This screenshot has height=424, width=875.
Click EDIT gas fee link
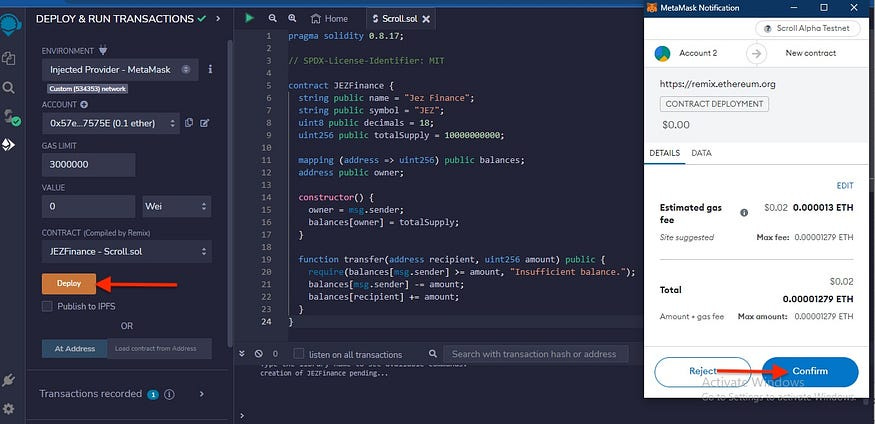click(x=845, y=186)
